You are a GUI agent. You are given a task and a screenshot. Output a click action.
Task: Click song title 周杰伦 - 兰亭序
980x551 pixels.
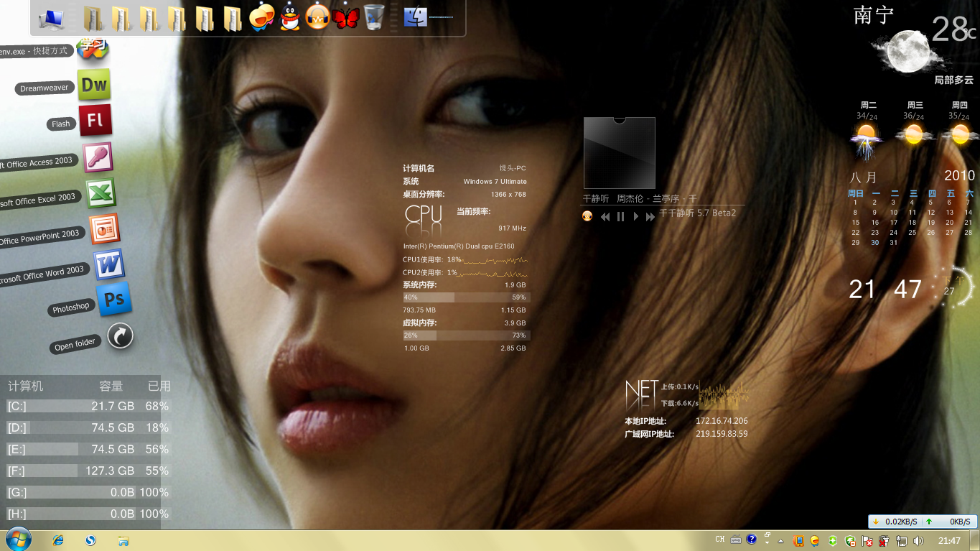650,198
